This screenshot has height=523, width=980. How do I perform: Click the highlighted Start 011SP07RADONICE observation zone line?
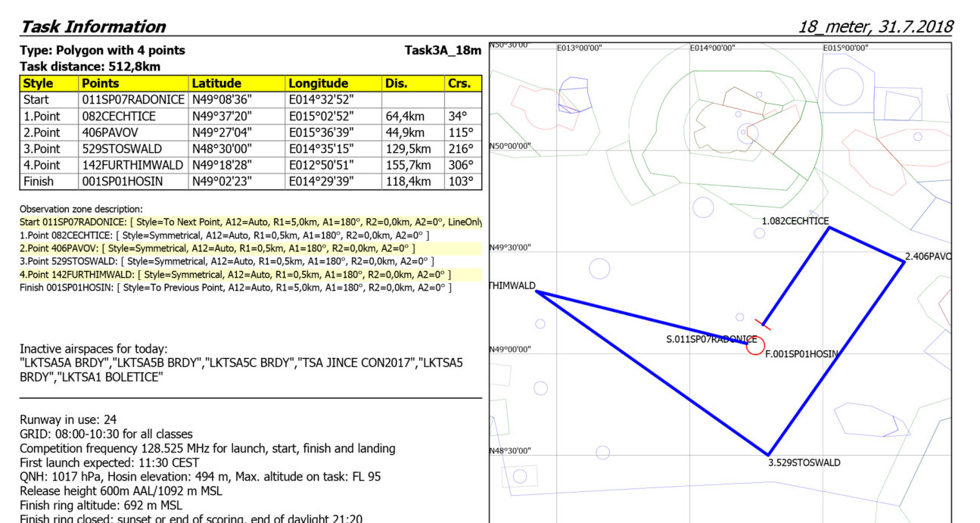250,222
